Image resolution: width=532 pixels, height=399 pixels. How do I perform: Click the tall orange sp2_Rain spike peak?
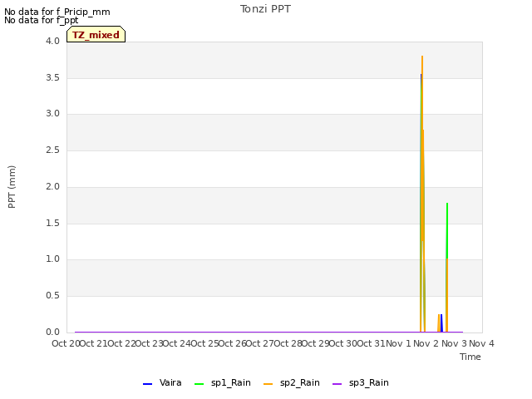click(x=422, y=57)
